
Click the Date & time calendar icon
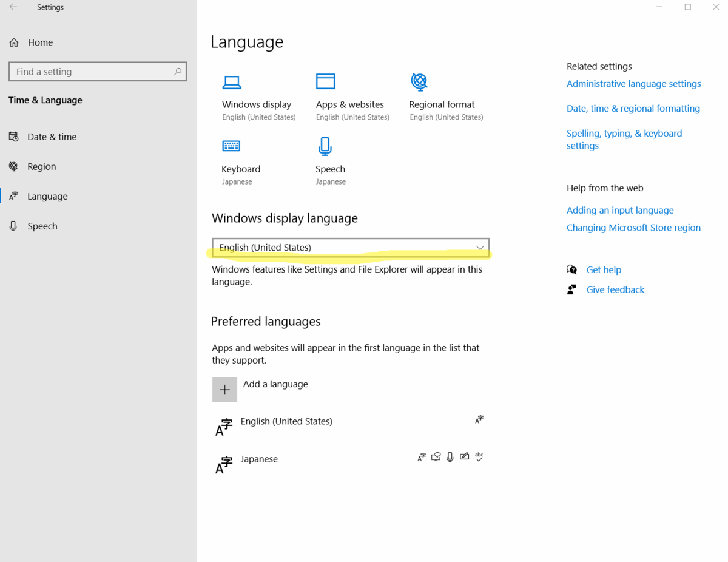point(13,137)
